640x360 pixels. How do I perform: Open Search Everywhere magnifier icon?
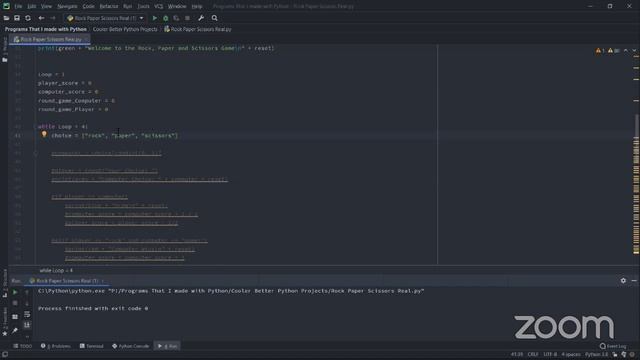(x=215, y=18)
